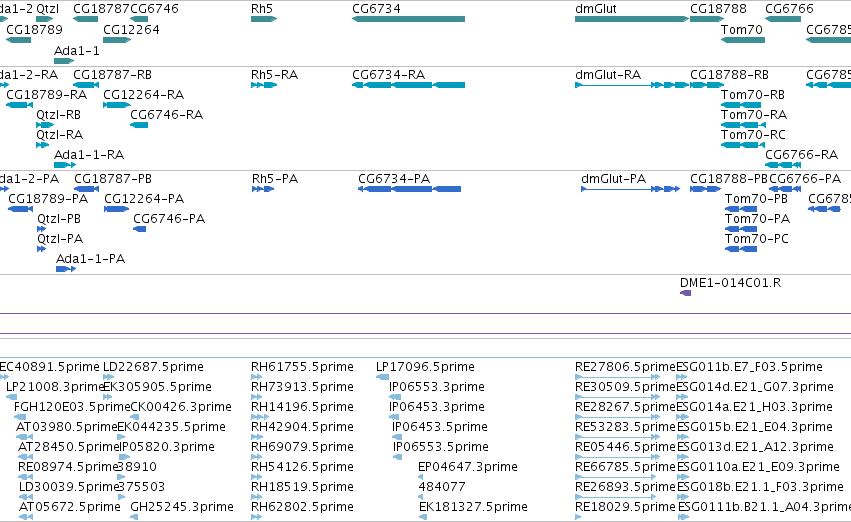Select EST RH42904.5prime
851x522 pixels.
tap(302, 428)
